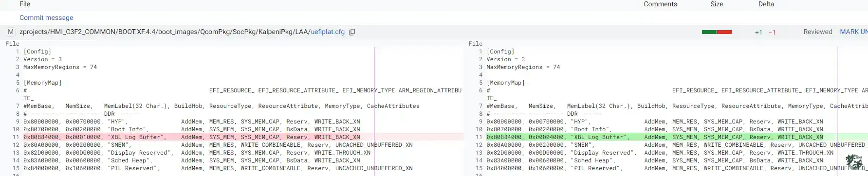868x176 pixels.
Task: Click line number 12 in right diff pane
Action: pos(479,145)
